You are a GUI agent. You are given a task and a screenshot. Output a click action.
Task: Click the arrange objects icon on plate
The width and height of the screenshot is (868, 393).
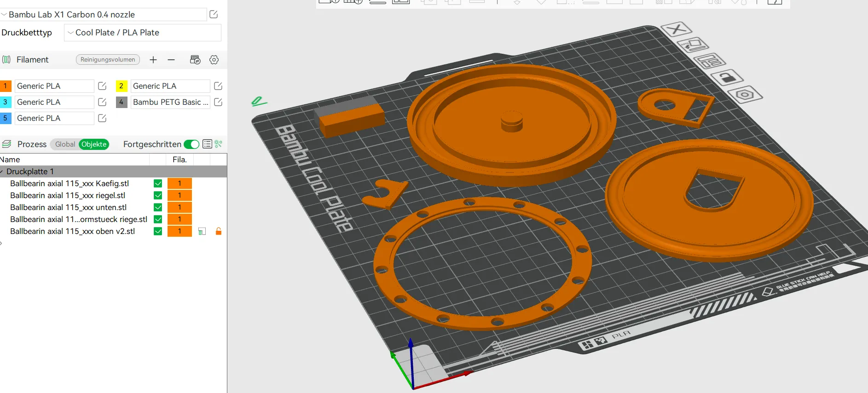tap(709, 61)
